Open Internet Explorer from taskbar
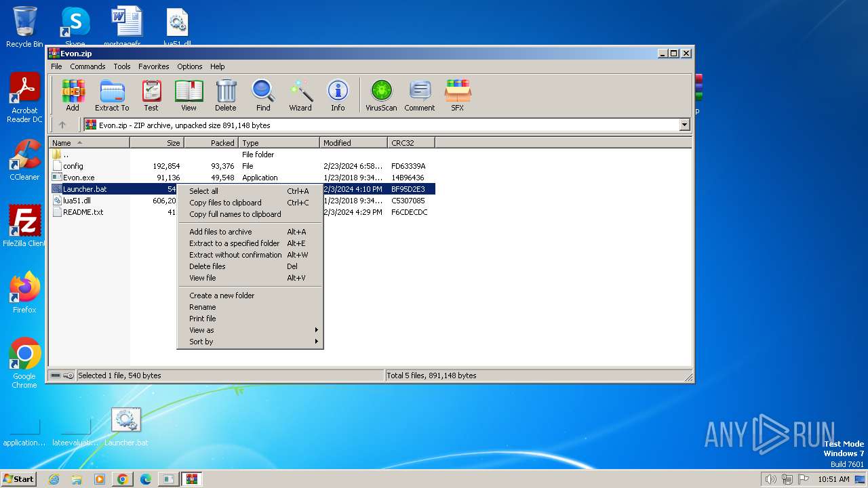The image size is (868, 488). [x=54, y=479]
